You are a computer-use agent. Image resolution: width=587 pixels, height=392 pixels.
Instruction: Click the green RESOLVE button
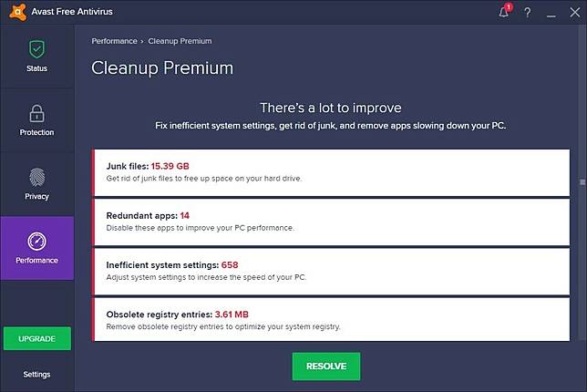tap(326, 366)
